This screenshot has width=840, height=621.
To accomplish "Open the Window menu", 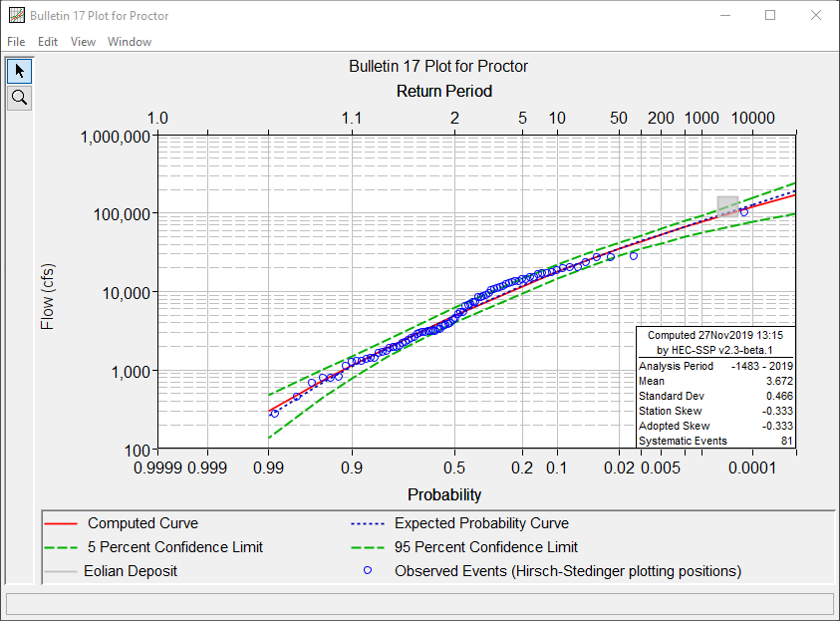I will (130, 41).
